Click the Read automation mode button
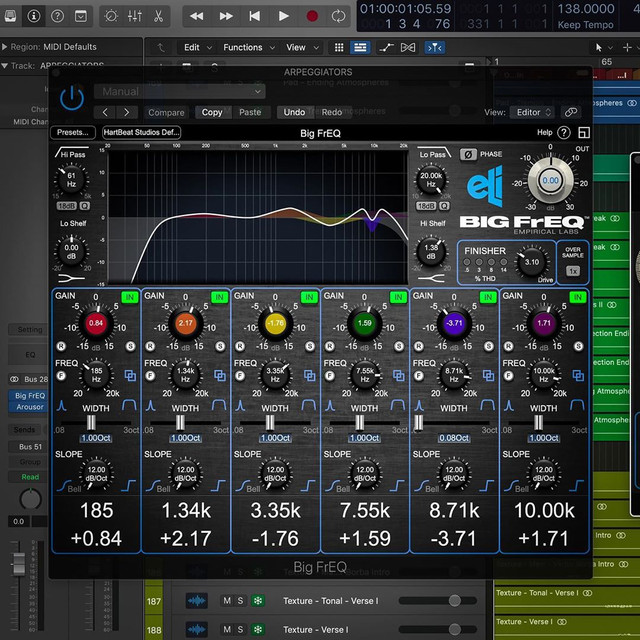Viewport: 640px width, 640px height. click(30, 477)
